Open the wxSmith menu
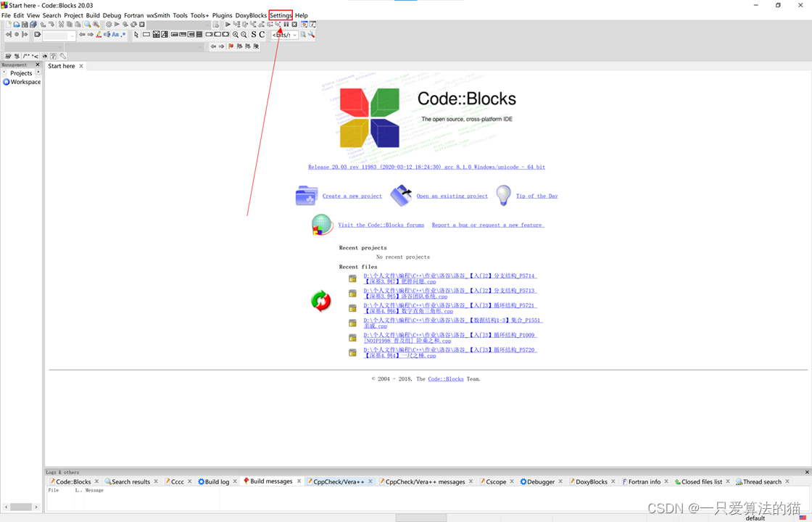This screenshot has width=812, height=522. [158, 15]
